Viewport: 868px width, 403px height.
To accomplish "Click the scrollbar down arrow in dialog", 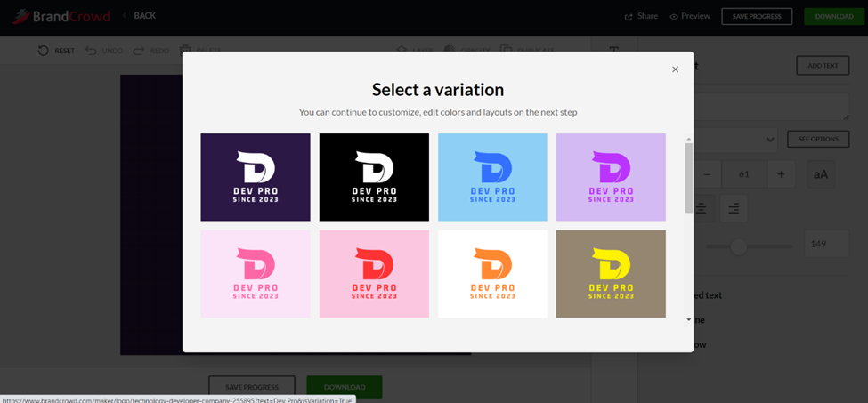I will (x=689, y=320).
